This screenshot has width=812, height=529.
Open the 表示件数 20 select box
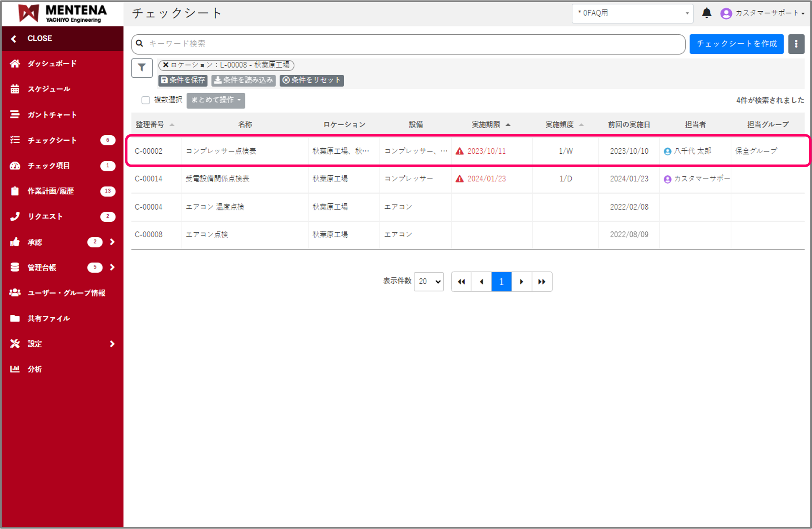(429, 282)
